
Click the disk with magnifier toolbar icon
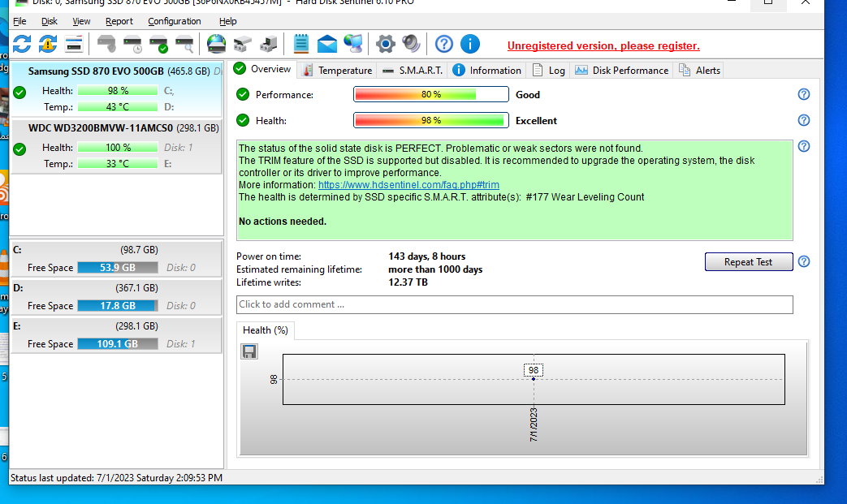[184, 44]
